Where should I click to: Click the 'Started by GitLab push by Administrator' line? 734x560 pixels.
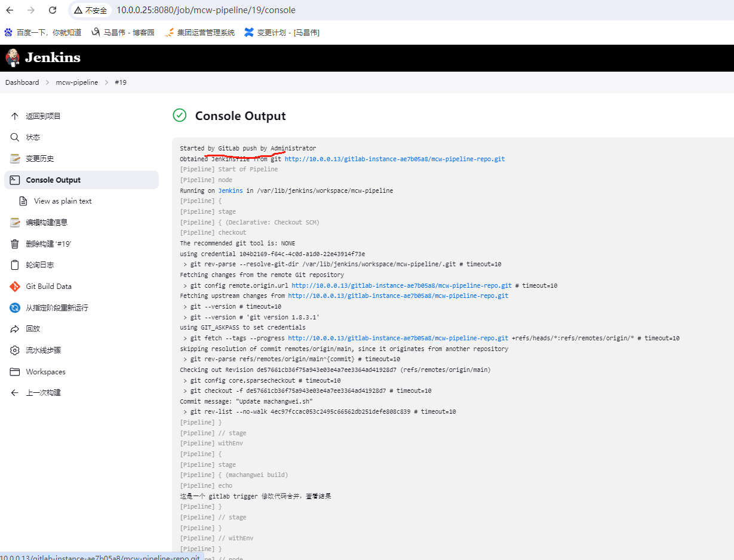[248, 148]
